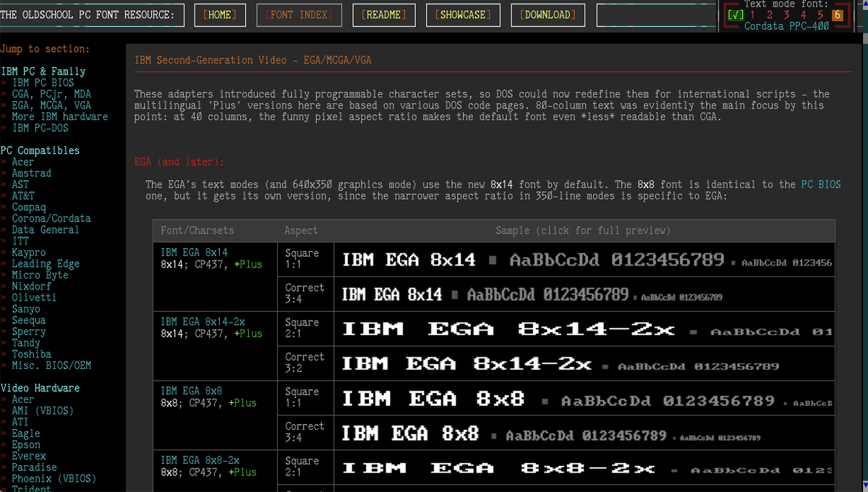Jump to Corona/Cordata section
Image resolution: width=868 pixels, height=492 pixels.
[51, 219]
